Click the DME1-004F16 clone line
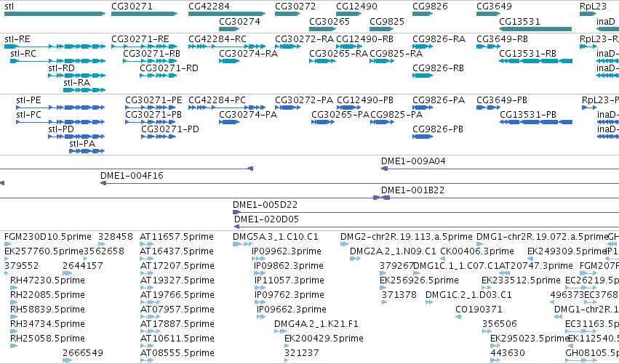The image size is (619, 364). coord(359,183)
